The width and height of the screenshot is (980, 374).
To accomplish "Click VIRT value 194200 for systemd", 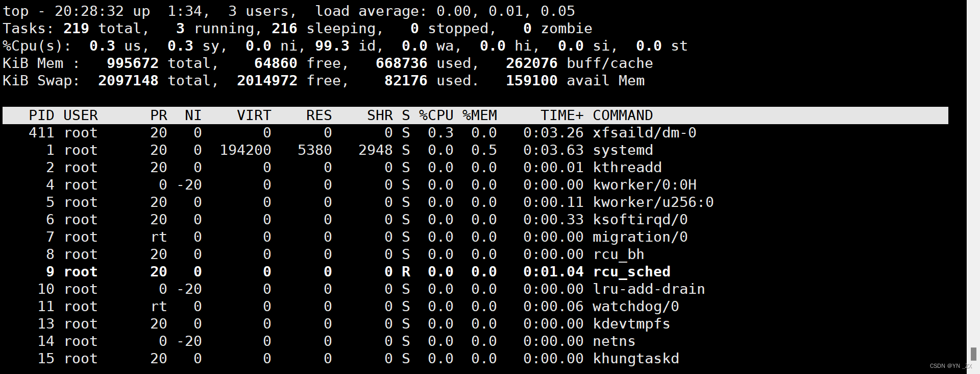I will pyautogui.click(x=246, y=150).
